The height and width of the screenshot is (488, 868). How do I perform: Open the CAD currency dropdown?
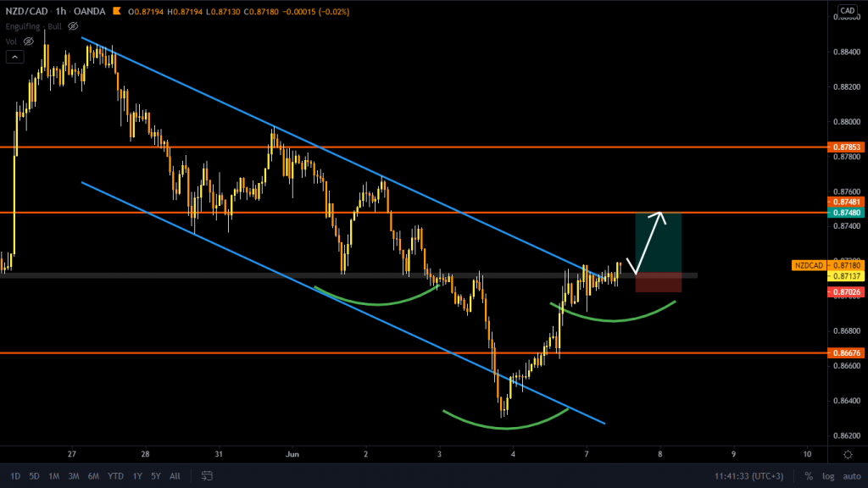(x=846, y=11)
